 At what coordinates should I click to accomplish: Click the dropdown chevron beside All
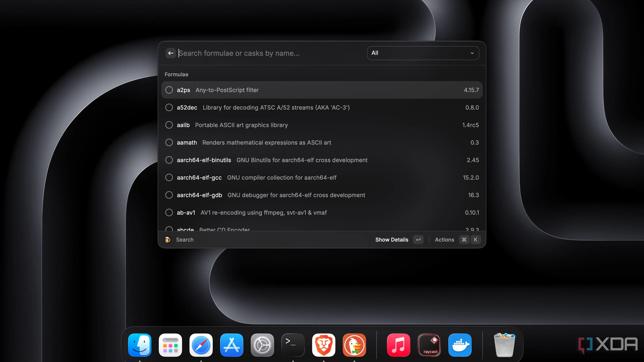pos(472,53)
